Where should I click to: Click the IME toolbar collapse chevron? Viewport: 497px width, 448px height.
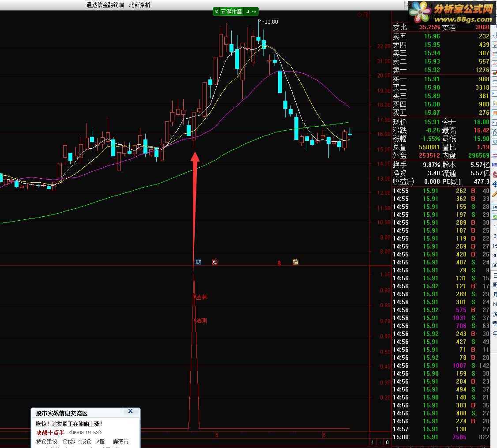(216, 12)
